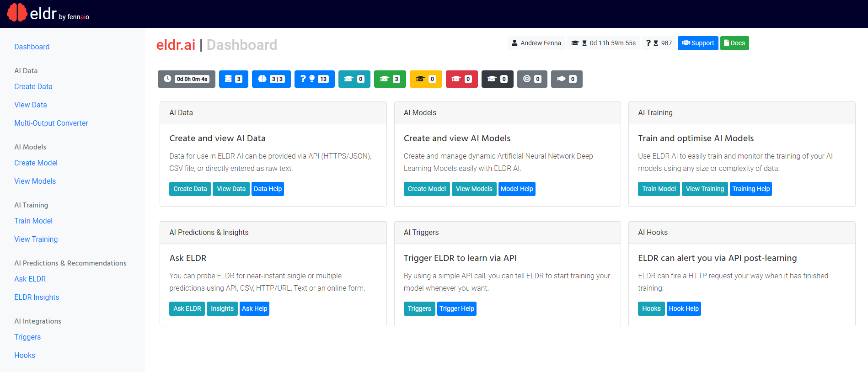Open View Models in the sidebar
The image size is (868, 372).
click(35, 181)
